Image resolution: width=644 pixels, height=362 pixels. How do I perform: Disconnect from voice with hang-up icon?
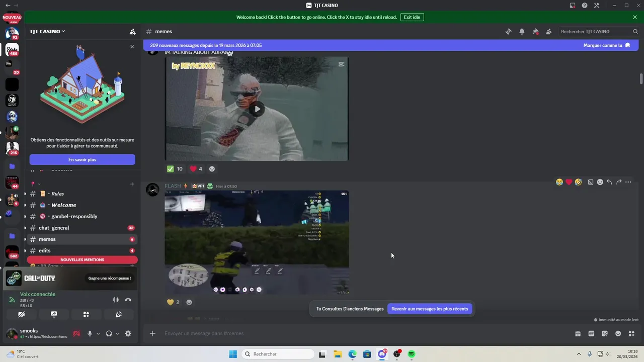click(x=128, y=300)
